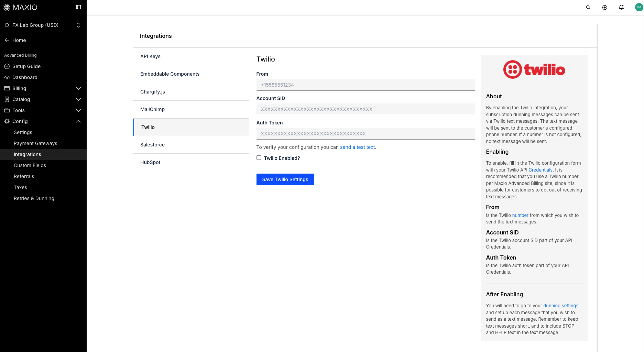Expand the Tools menu chevron
Screen dimensions: 644x352
(78, 110)
